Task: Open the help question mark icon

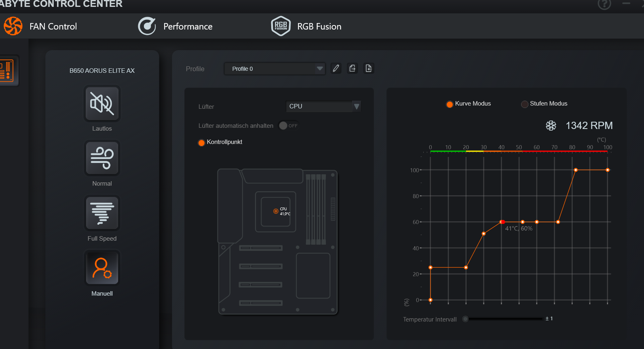Action: tap(604, 4)
